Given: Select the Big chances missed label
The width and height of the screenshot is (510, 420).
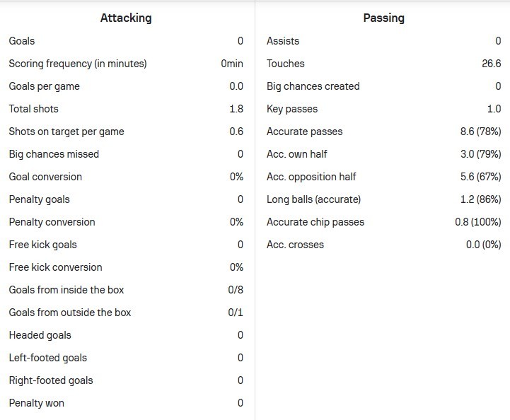Looking at the screenshot, I should [54, 154].
